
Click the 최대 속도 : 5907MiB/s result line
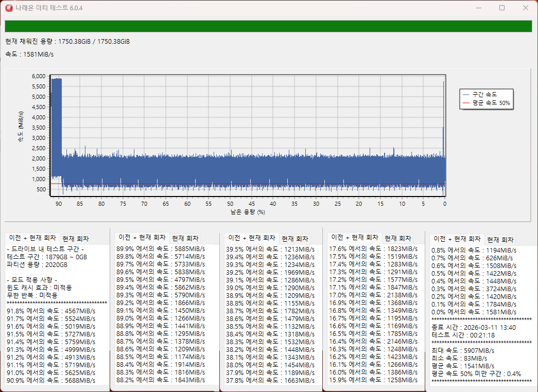click(x=463, y=350)
